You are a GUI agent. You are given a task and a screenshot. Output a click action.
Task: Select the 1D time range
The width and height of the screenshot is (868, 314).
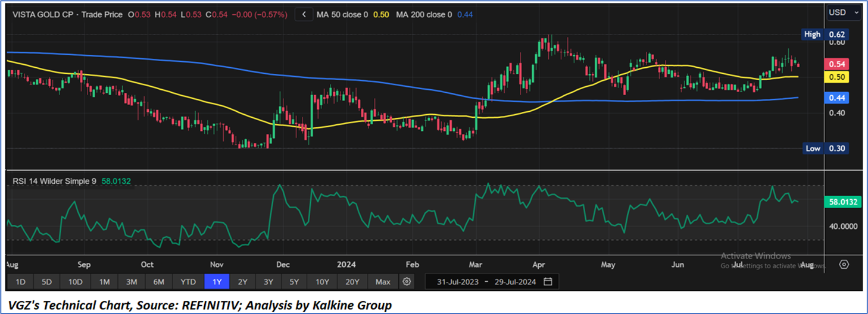click(20, 281)
